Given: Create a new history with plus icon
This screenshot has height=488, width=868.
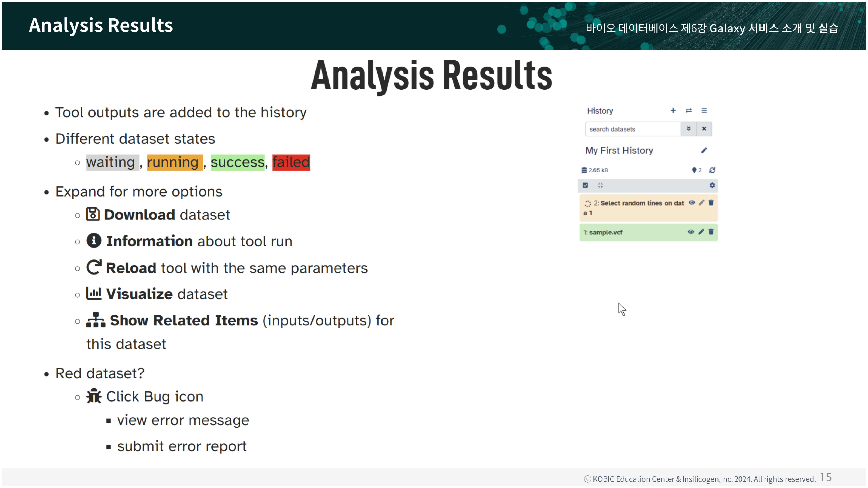Looking at the screenshot, I should click(673, 111).
